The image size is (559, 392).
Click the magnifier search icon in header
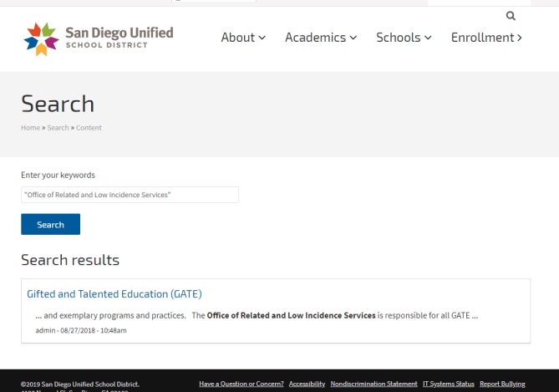(511, 16)
